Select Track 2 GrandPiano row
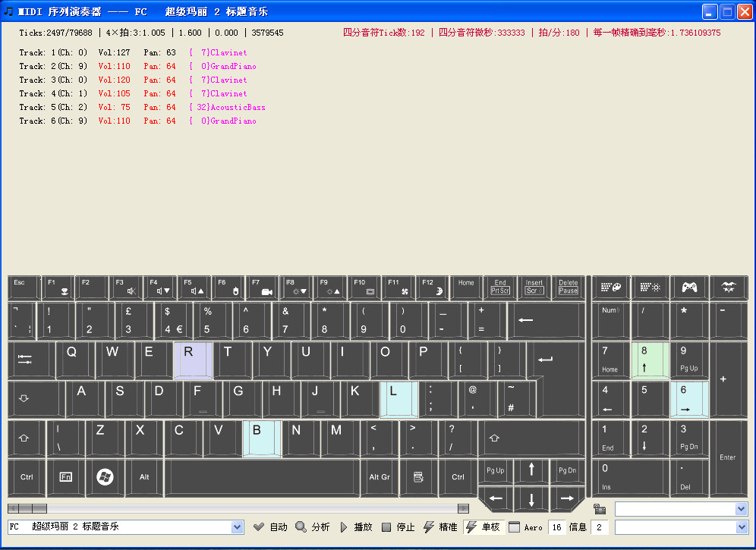Screen dimensions: 756x550 (138, 66)
